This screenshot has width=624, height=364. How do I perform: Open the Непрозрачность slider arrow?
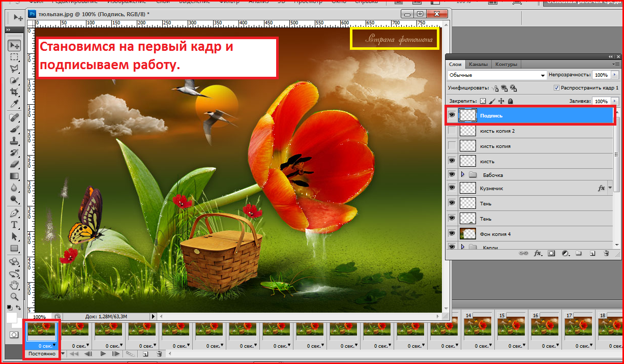point(614,75)
